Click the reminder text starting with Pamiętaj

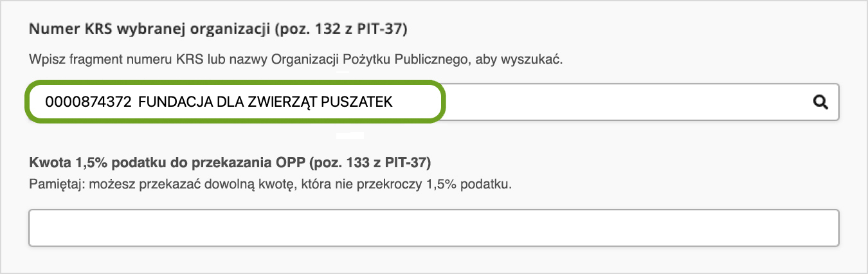click(270, 184)
